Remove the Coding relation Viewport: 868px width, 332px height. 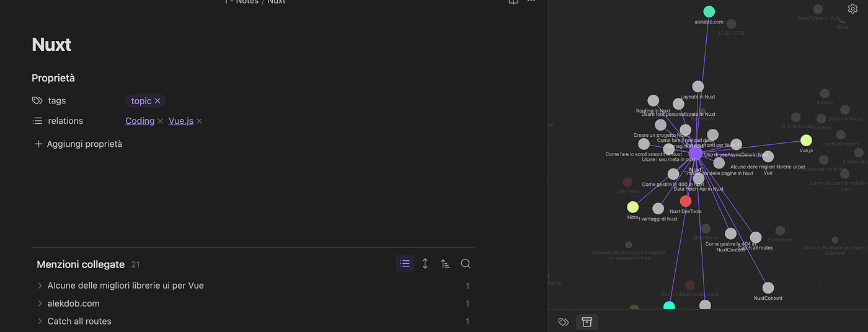point(160,121)
